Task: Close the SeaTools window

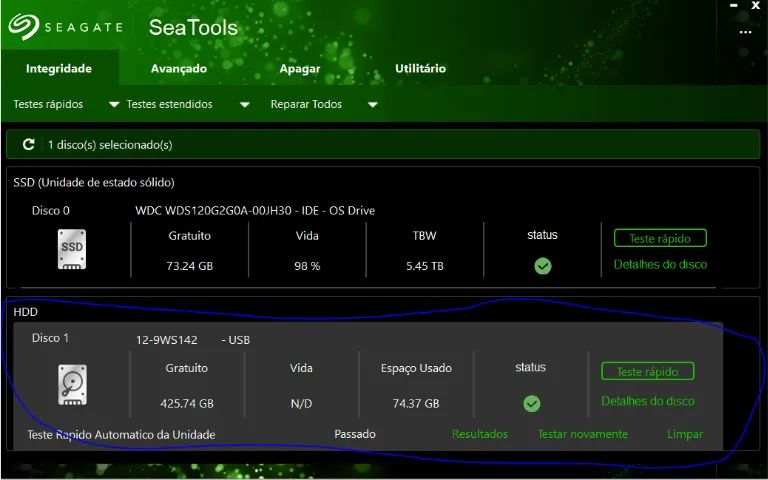Action: [756, 6]
